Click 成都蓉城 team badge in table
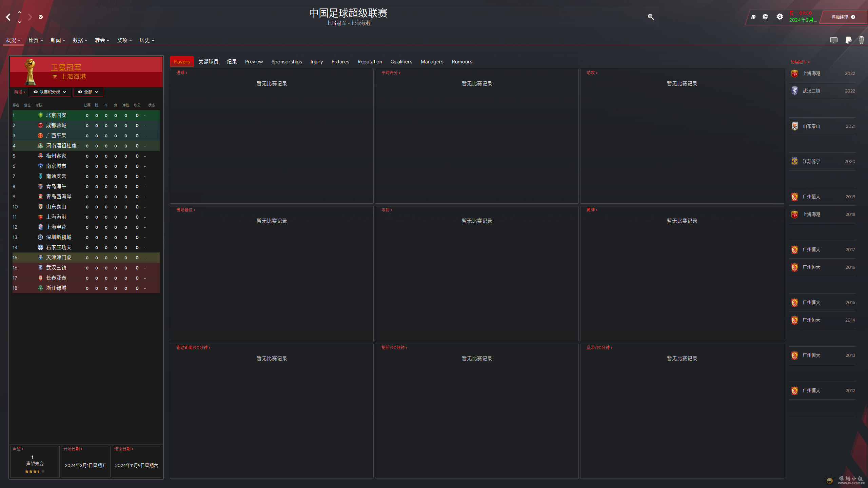 40,125
